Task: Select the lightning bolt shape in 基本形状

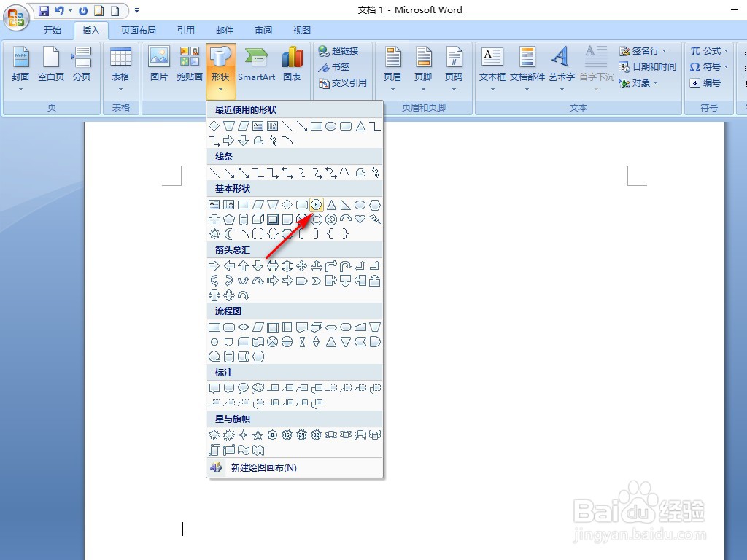Action: tap(376, 219)
